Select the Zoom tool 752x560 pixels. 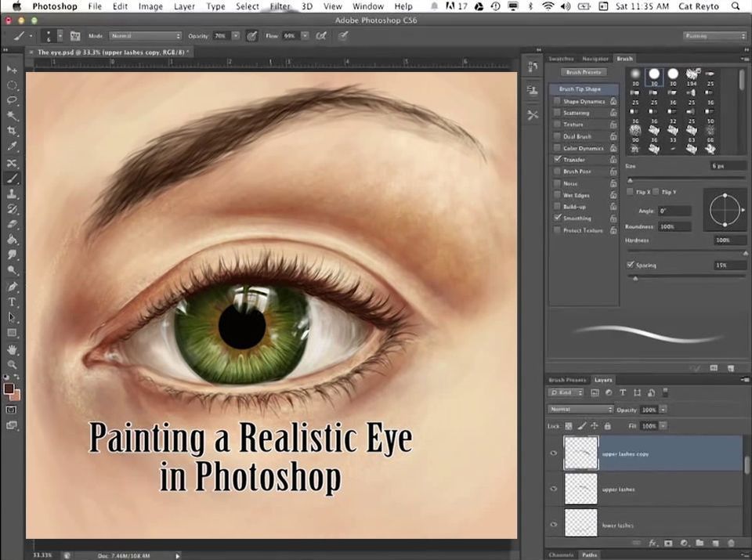coord(11,365)
